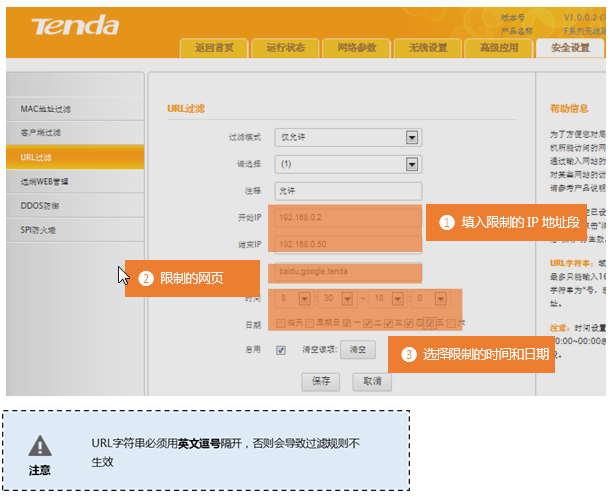Open the start hour dropdown showing 8
Viewport: 616px width, 497px height.
[x=294, y=298]
